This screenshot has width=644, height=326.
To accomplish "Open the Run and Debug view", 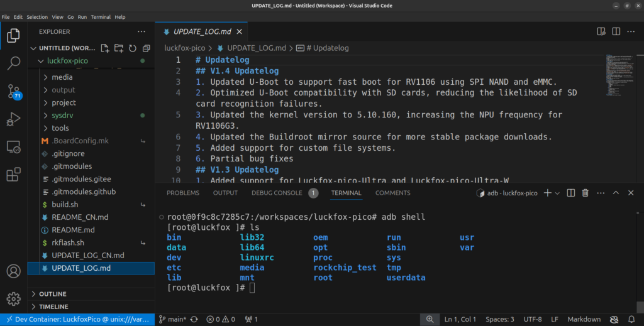I will click(x=13, y=119).
